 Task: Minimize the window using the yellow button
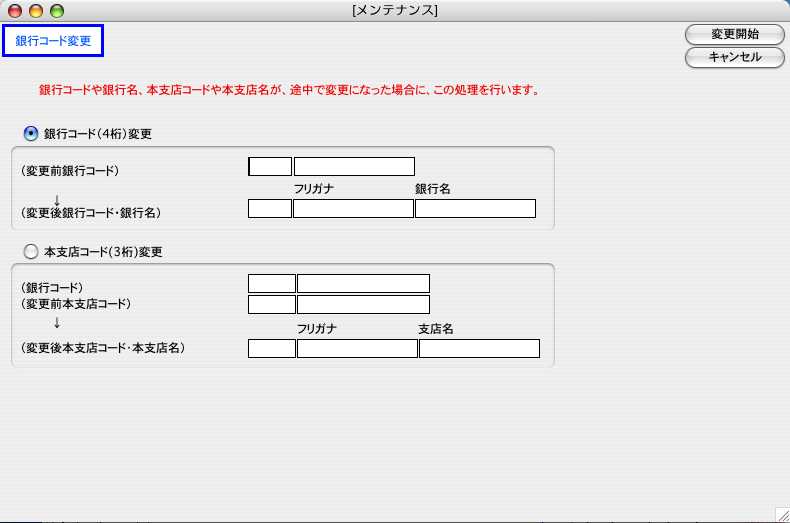pos(36,11)
